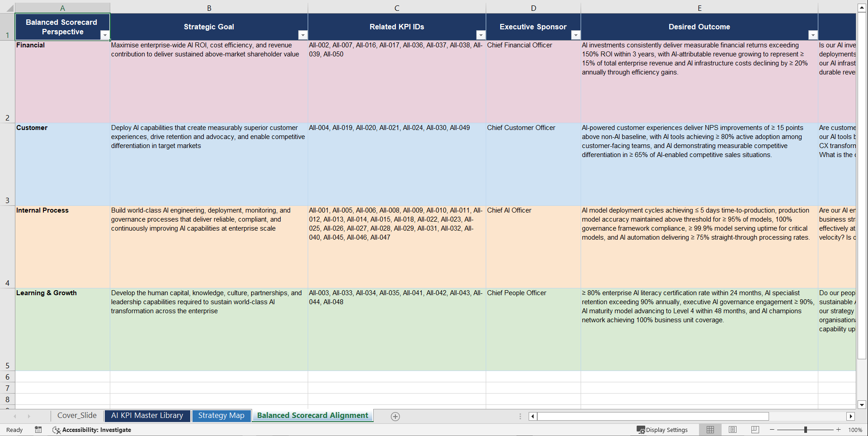Click the macro recording icon in status bar
The image size is (868, 436).
pyautogui.click(x=38, y=430)
